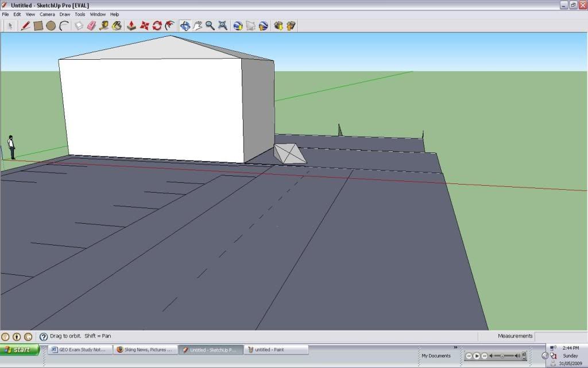Screen dimensions: 588x368
Task: Expand the hidden taskbar toolbar chevron
Action: tap(455, 347)
